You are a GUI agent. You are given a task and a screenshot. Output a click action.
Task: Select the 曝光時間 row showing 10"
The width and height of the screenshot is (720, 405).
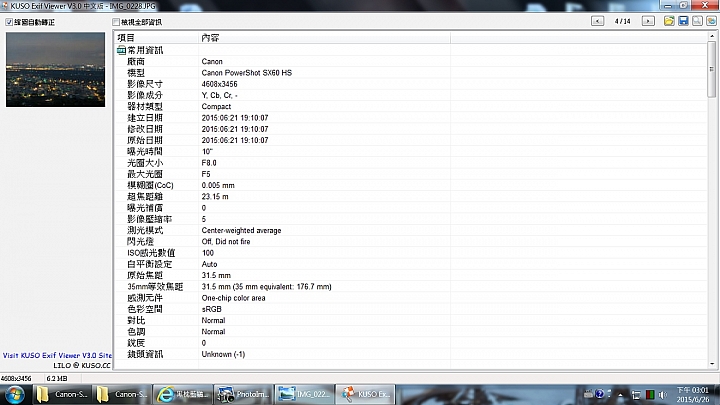(411, 152)
